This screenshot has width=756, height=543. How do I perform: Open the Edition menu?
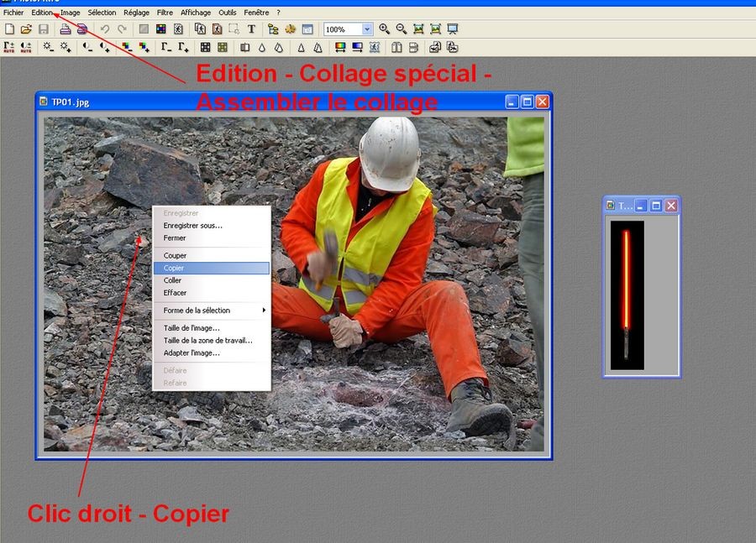click(42, 13)
